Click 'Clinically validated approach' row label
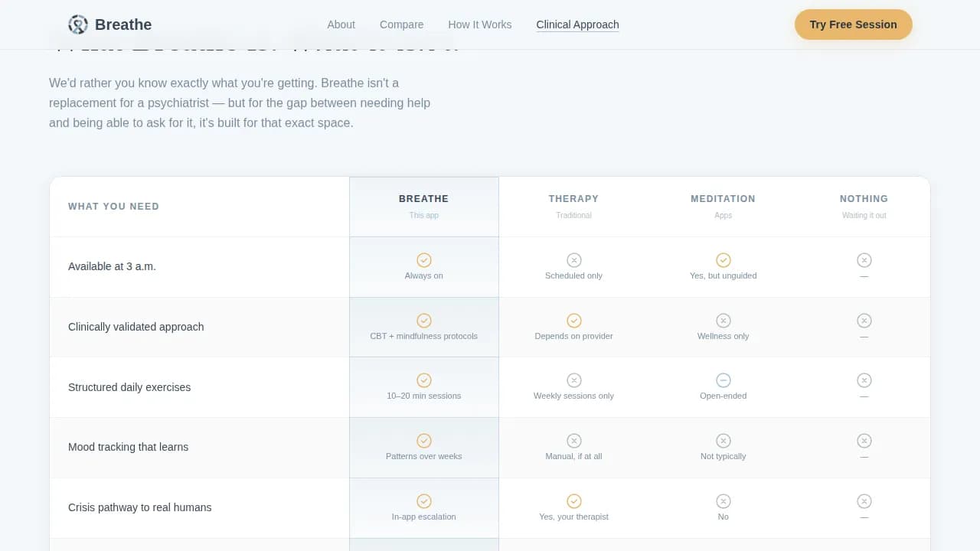 (x=136, y=327)
